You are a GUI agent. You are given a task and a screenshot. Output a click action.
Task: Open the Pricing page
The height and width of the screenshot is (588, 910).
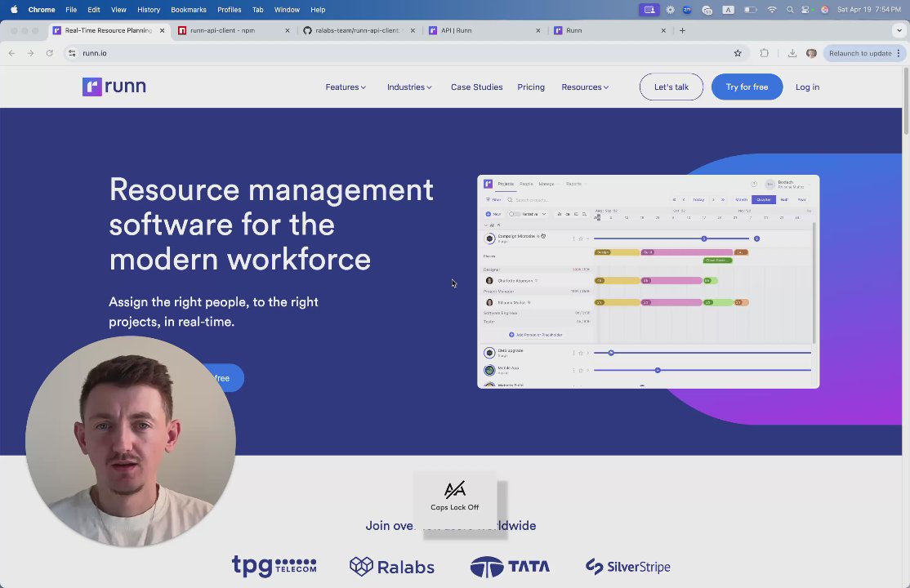[x=531, y=87]
